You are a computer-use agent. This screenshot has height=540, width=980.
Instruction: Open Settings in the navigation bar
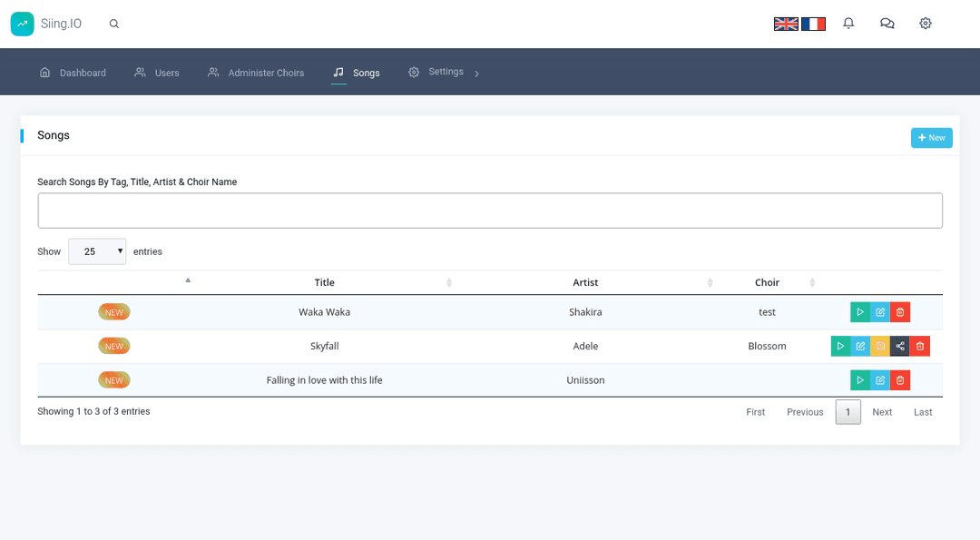[x=436, y=72]
